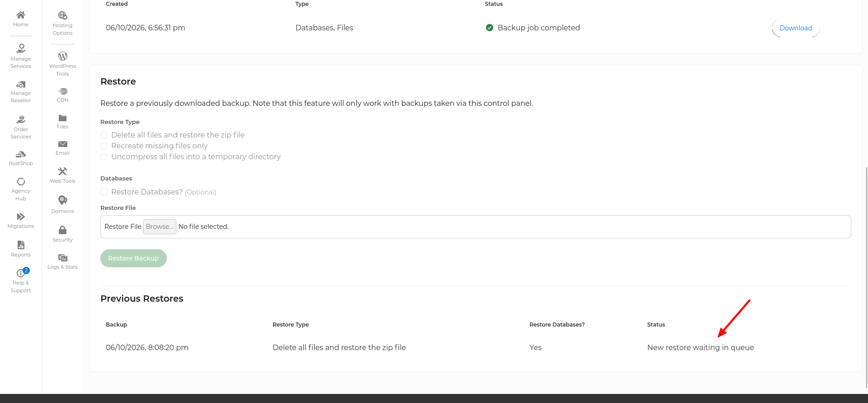Select 'Recreate missing files only' option
This screenshot has width=868, height=403.
click(x=104, y=146)
